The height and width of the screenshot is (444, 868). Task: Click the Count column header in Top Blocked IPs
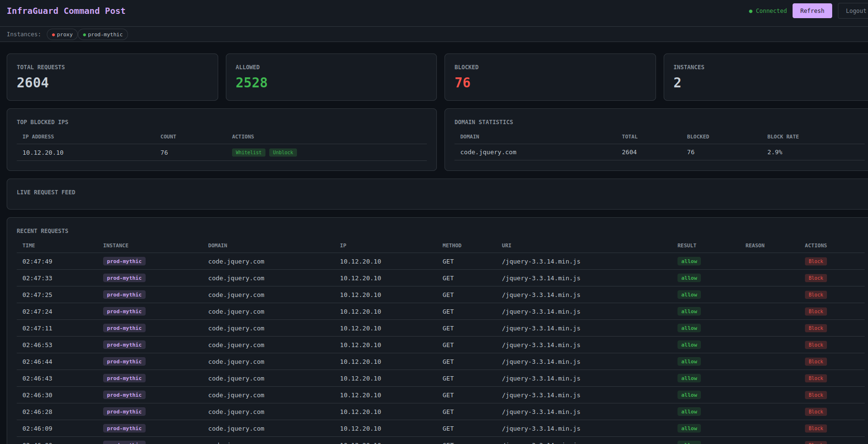(x=168, y=137)
